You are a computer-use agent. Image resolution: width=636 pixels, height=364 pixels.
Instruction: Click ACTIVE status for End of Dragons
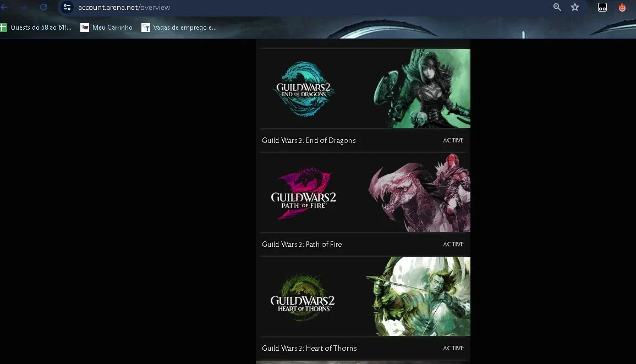pos(453,140)
